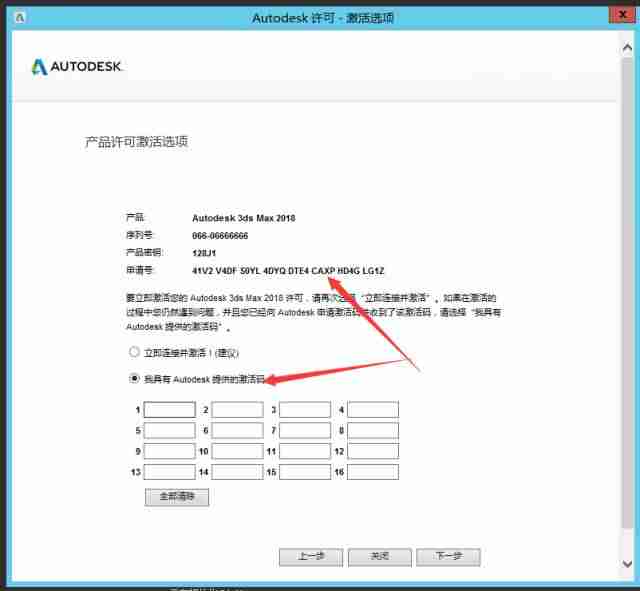This screenshot has height=591, width=640.
Task: Click the scrollbar down arrow
Action: click(627, 564)
